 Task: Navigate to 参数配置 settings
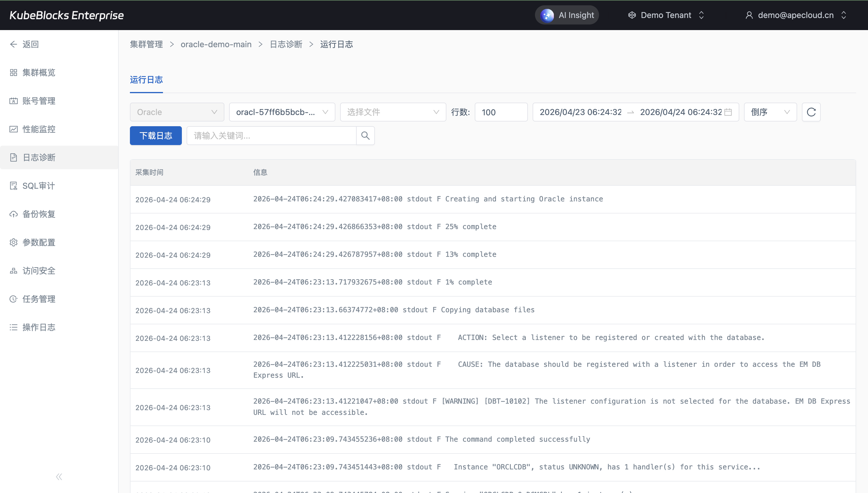39,242
